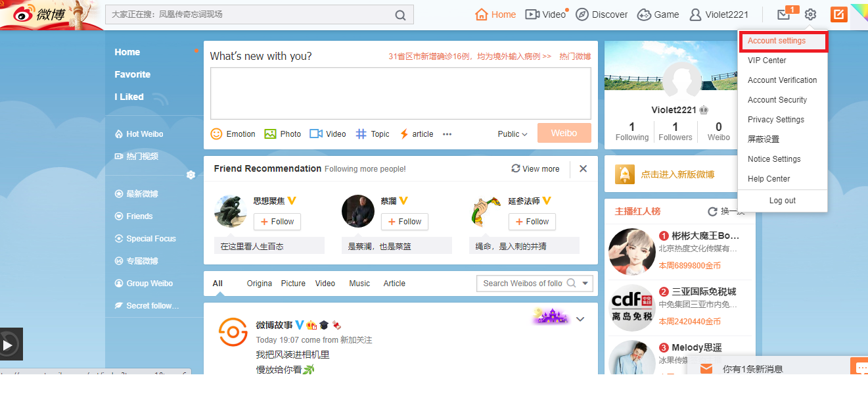
Task: Switch to Music feed tab
Action: (359, 284)
